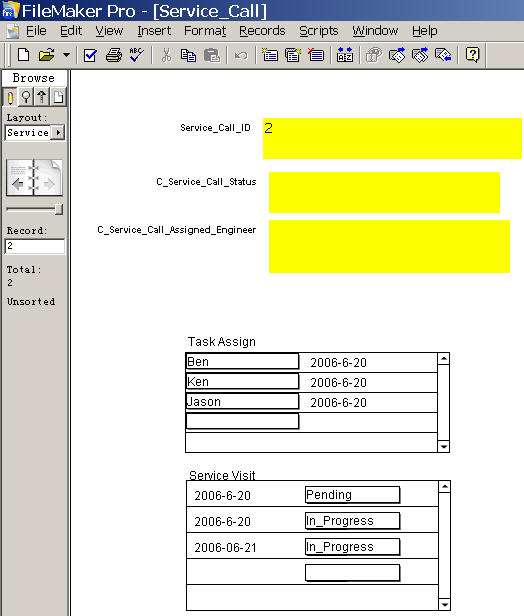Screen dimensions: 524x616
Task: Switch to Browse mode pencil button
Action: coord(10,97)
